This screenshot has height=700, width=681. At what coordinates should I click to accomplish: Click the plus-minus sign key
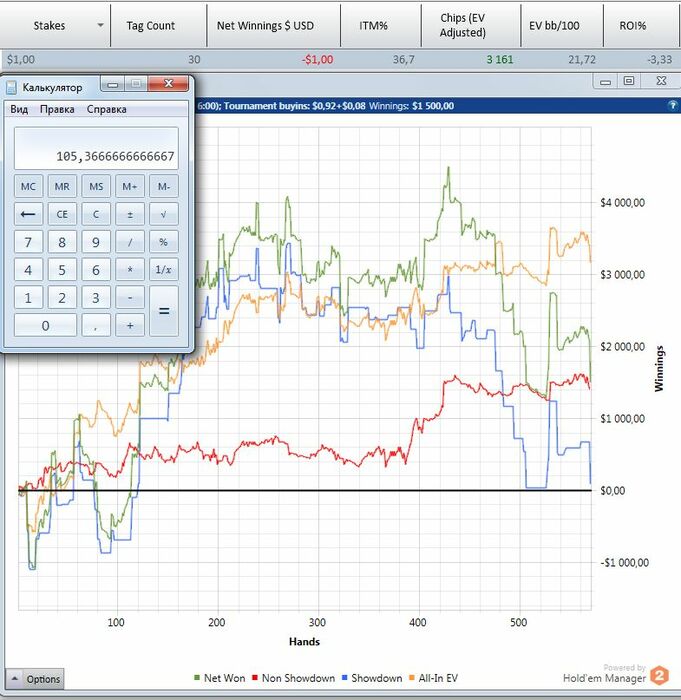(x=130, y=214)
